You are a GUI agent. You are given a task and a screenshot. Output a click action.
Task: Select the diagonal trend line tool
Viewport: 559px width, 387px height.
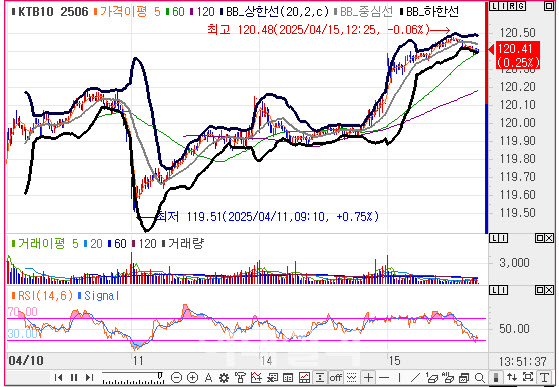coord(415,377)
